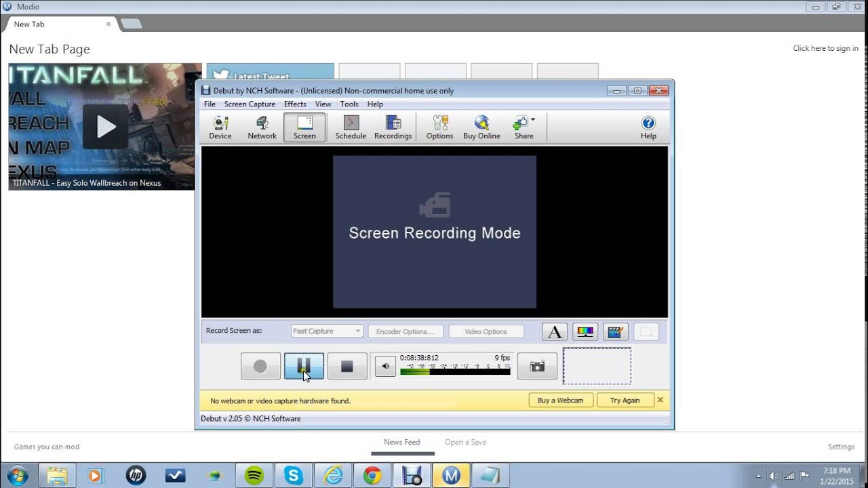
Task: Click the Screen Recording Mode preview
Action: (x=435, y=232)
